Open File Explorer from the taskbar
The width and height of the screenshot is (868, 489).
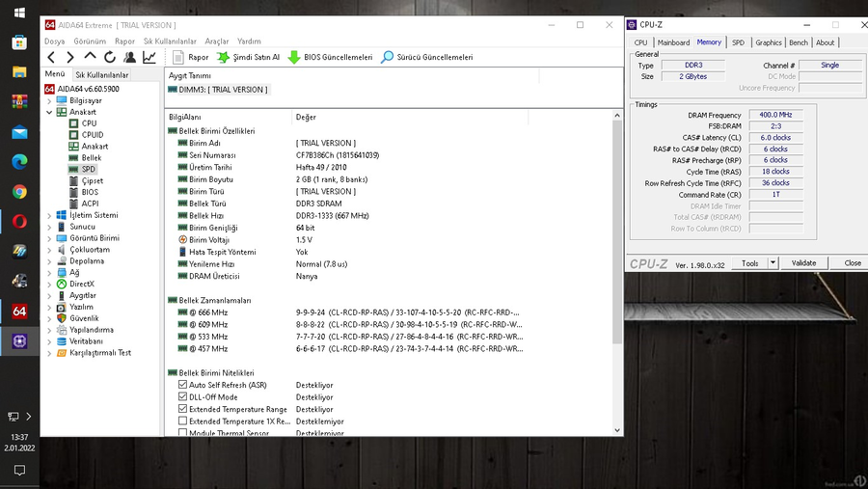click(x=19, y=72)
